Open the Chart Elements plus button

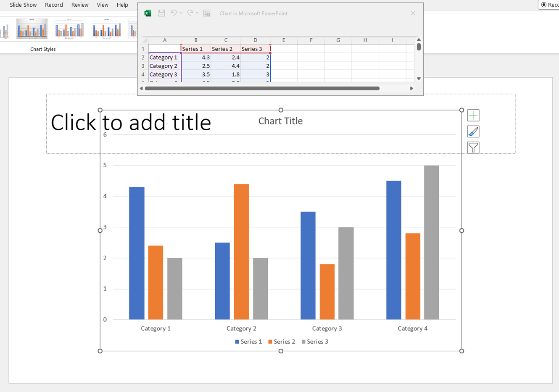[473, 115]
